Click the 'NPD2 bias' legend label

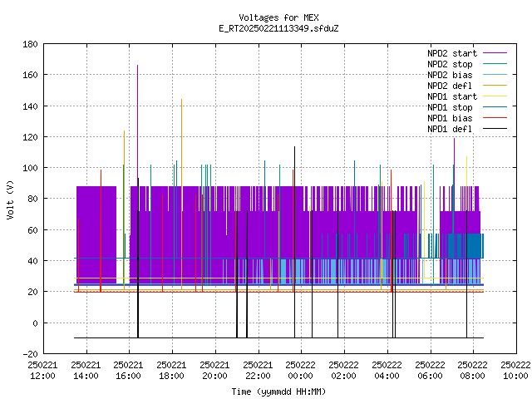450,75
